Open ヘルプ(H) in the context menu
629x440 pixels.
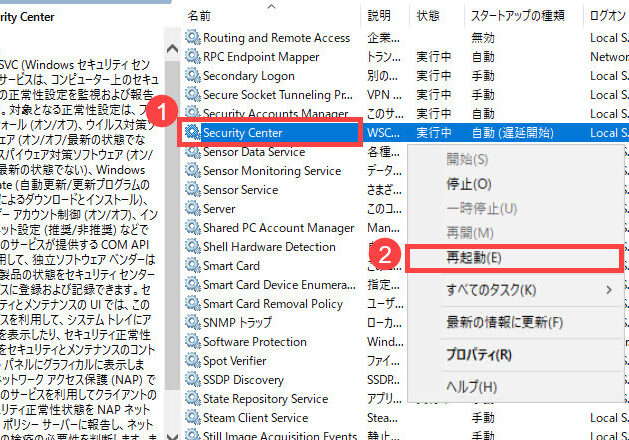[471, 386]
